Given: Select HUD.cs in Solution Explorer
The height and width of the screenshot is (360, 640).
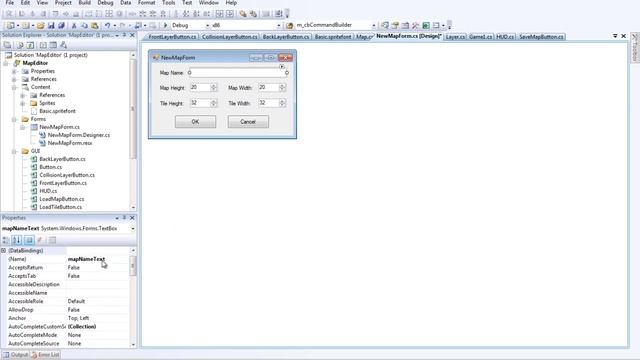Looking at the screenshot, I should coord(48,191).
